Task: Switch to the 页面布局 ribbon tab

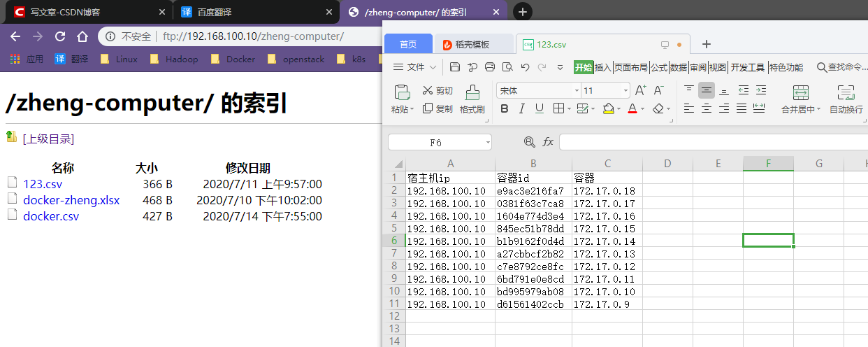Action: 631,67
